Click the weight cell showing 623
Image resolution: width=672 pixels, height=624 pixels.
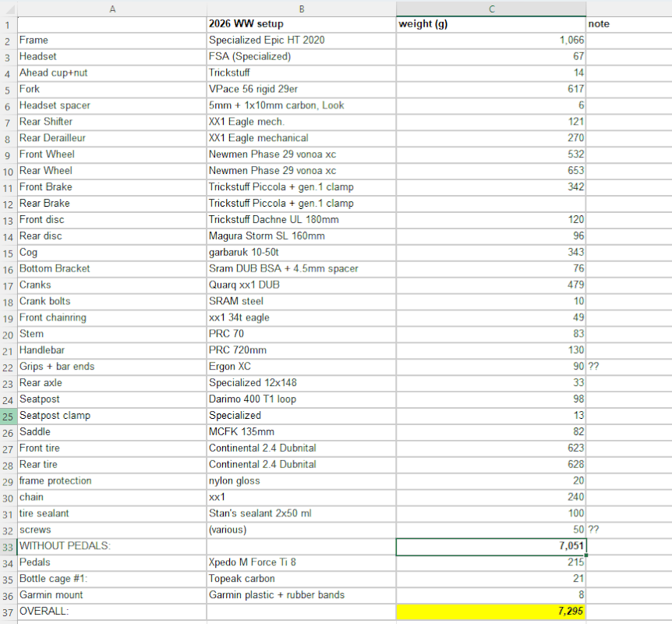click(491, 448)
